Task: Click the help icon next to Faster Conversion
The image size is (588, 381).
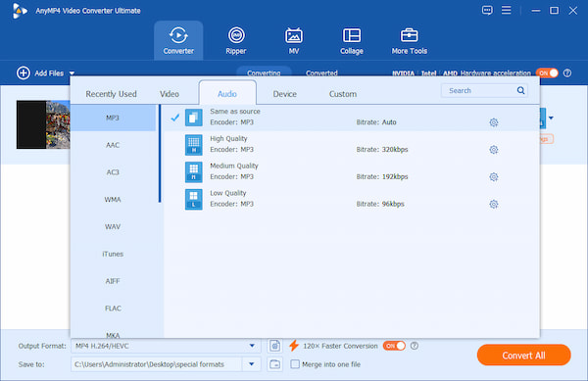Action: coord(414,346)
